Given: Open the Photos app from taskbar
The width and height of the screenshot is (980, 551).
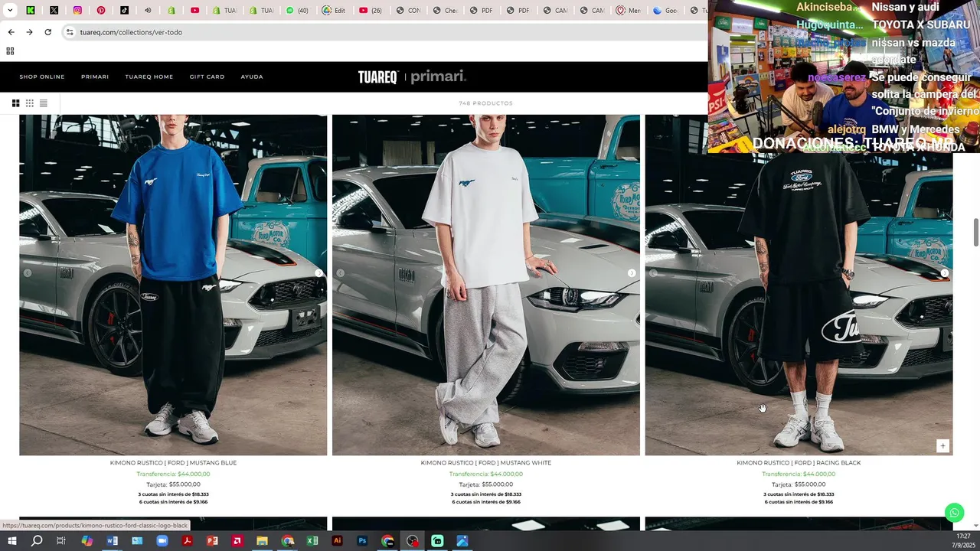Looking at the screenshot, I should pos(462,541).
